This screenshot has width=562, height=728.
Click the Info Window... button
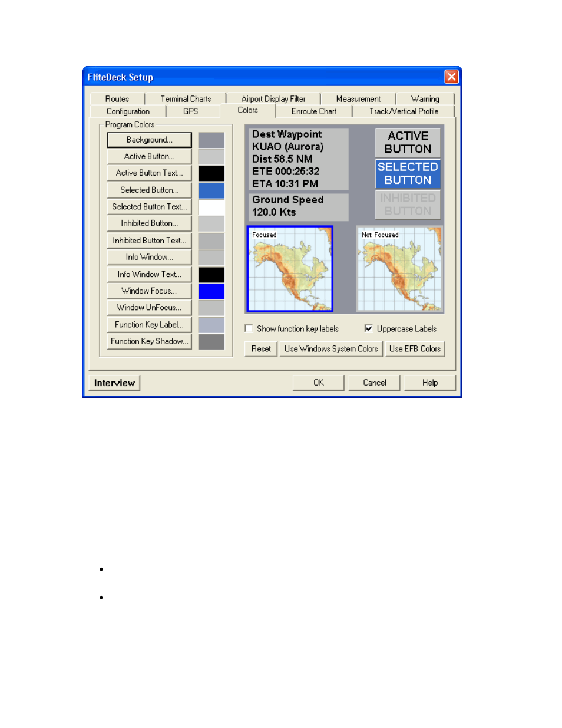click(x=150, y=257)
